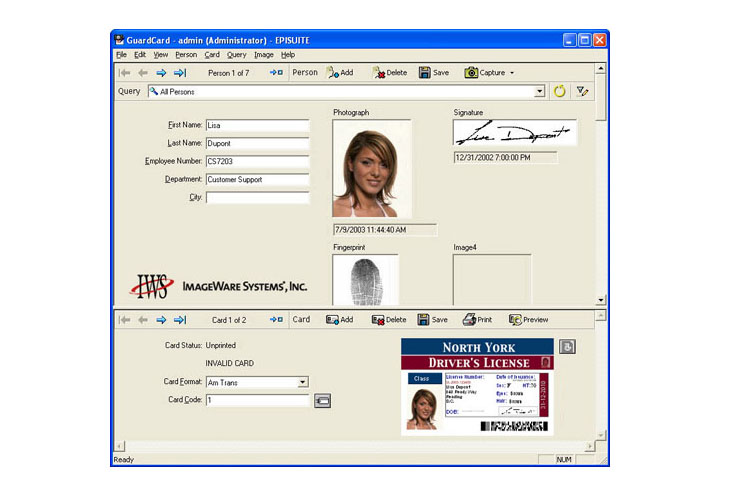Click the Last Name field
The height and width of the screenshot is (500, 750).
257,144
